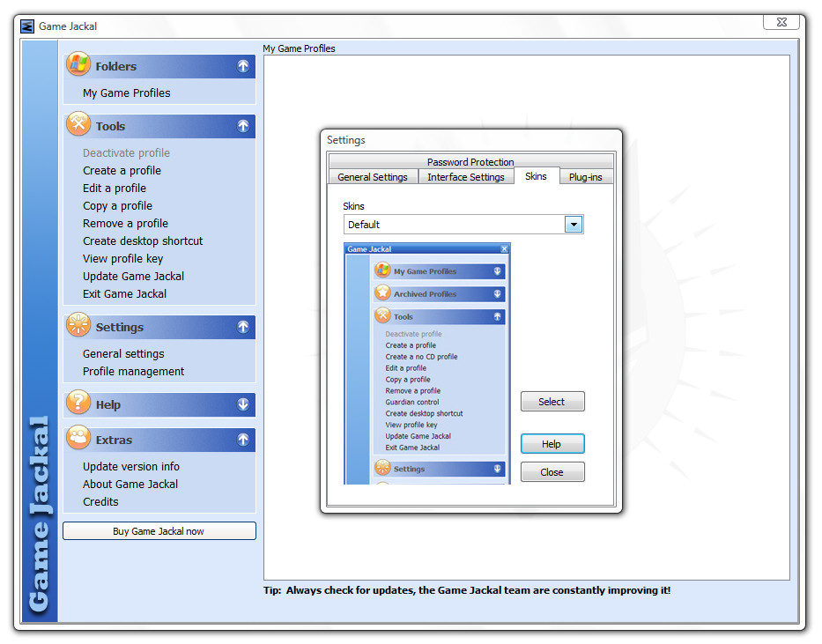The height and width of the screenshot is (644, 822).
Task: Expand My Game Profiles arrow in preview
Action: coord(498,271)
